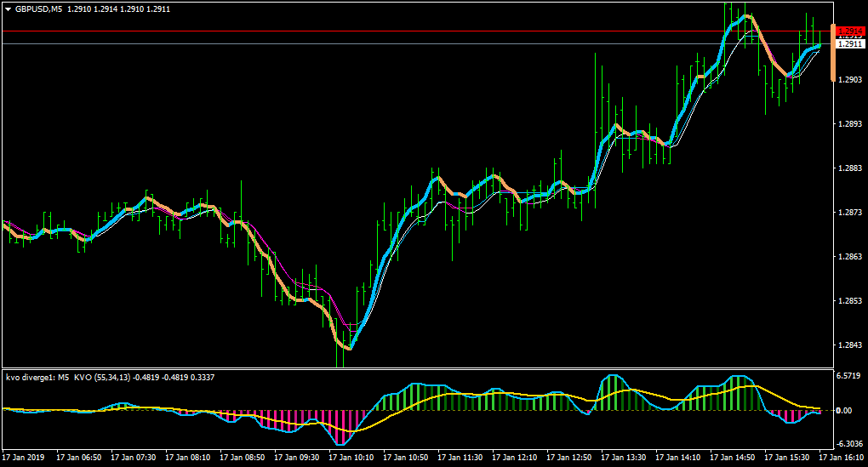Click the 17 Jan 14:50 time label
The width and height of the screenshot is (868, 467).
[x=733, y=458]
